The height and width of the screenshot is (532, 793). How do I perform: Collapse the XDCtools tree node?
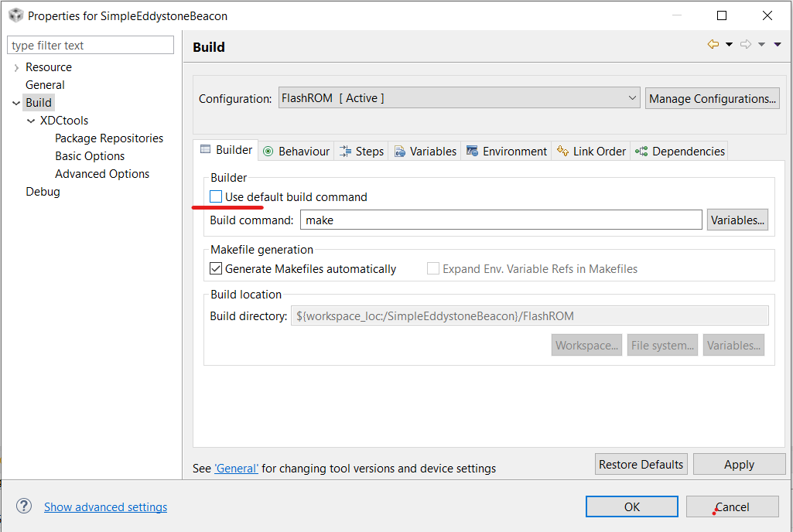click(31, 121)
